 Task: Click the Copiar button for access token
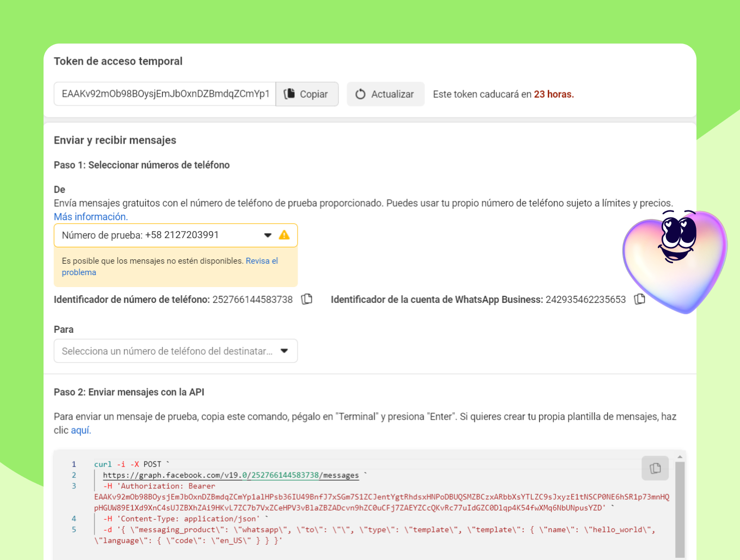coord(307,94)
